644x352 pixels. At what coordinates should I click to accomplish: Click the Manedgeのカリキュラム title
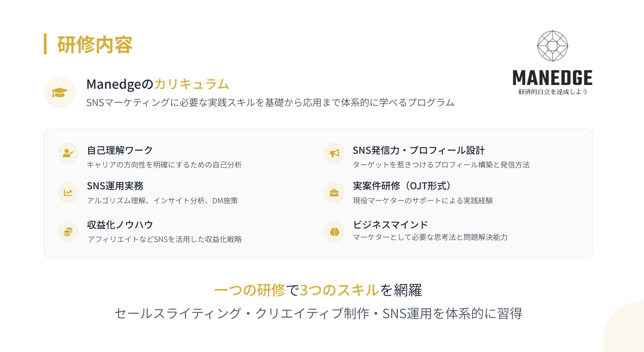click(157, 84)
